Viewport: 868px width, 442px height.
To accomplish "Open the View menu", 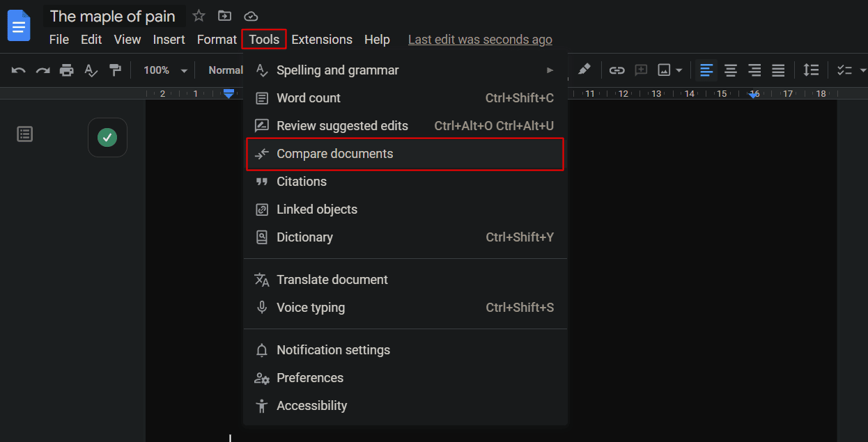I will click(127, 40).
